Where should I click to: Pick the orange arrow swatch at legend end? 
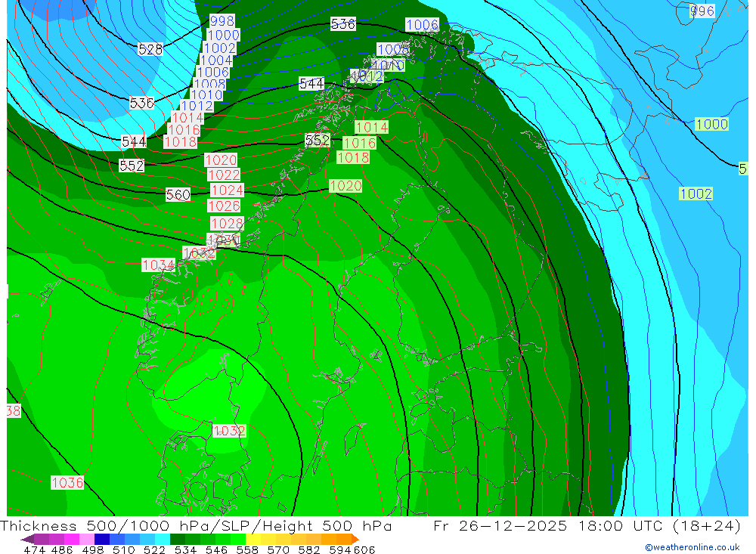(x=355, y=539)
